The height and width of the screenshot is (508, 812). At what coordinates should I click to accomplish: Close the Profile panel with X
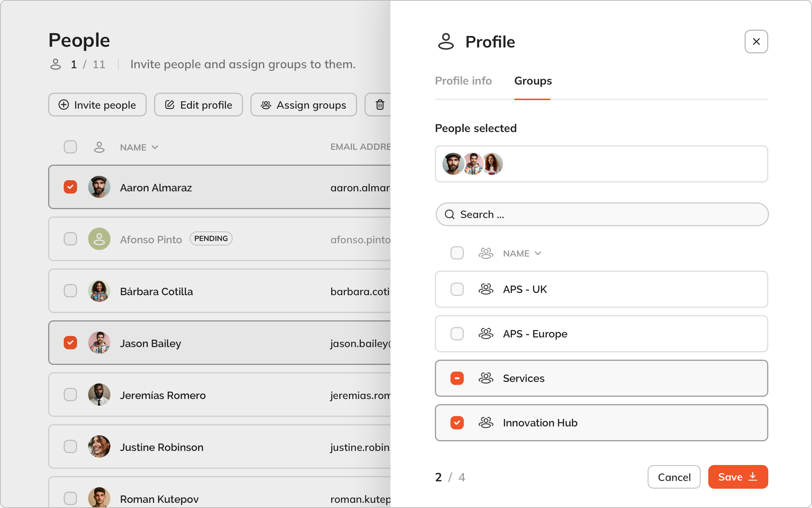[x=756, y=42]
